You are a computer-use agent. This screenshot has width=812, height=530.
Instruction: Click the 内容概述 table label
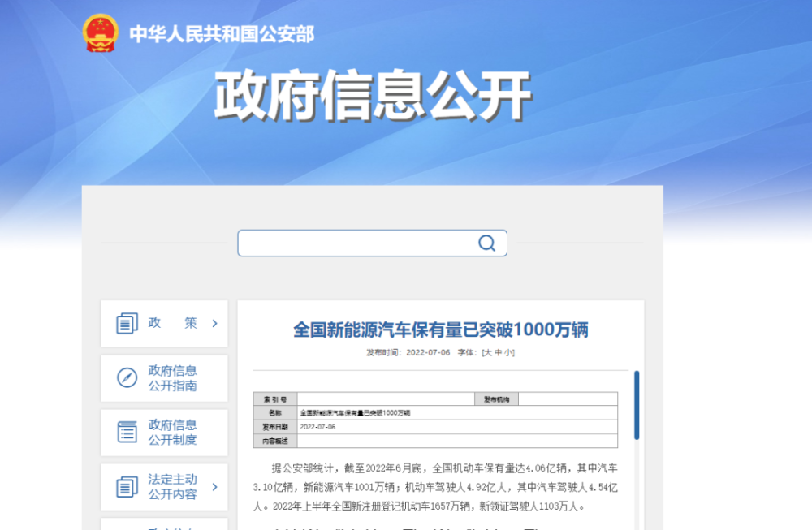(275, 441)
